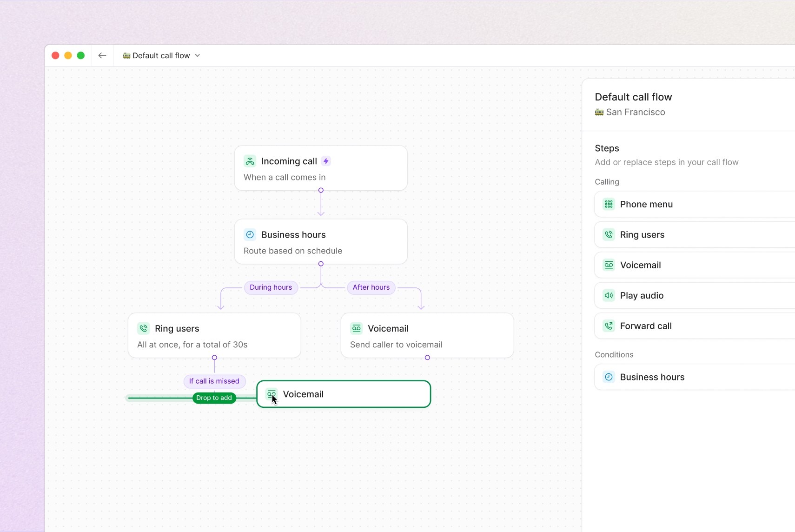This screenshot has width=795, height=532.
Task: Add the Play audio step
Action: 695,296
